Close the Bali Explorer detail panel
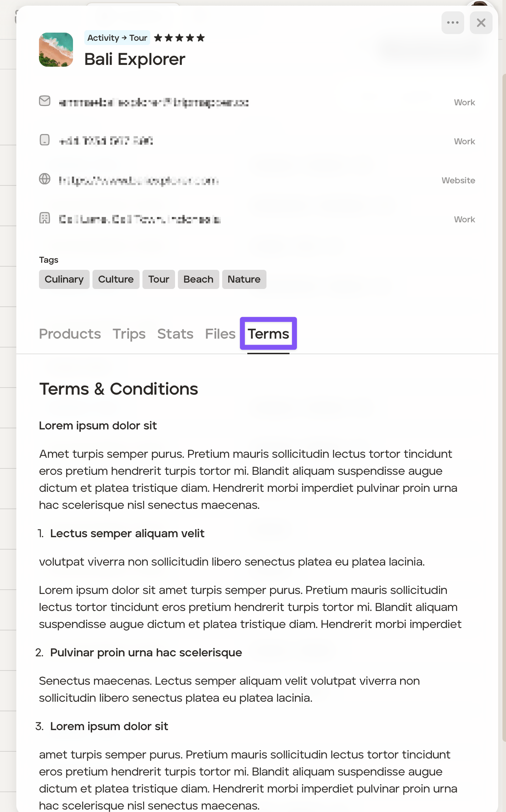This screenshot has height=812, width=506. pyautogui.click(x=481, y=23)
